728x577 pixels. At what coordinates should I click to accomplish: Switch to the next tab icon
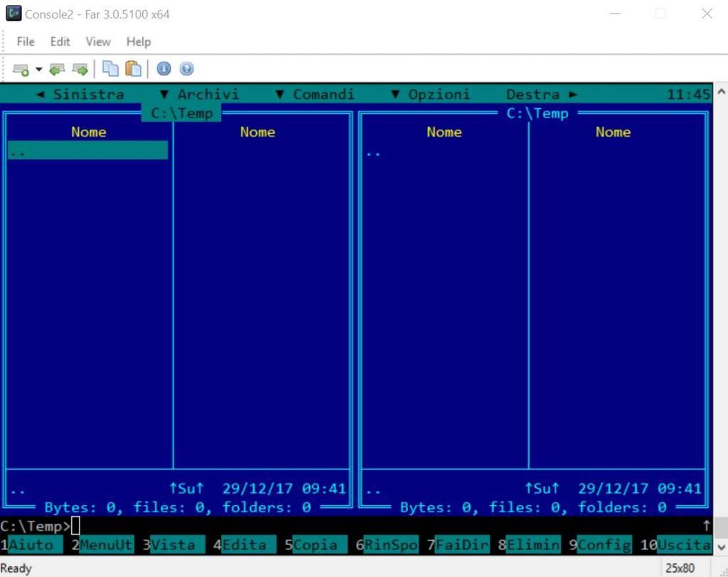pyautogui.click(x=80, y=69)
